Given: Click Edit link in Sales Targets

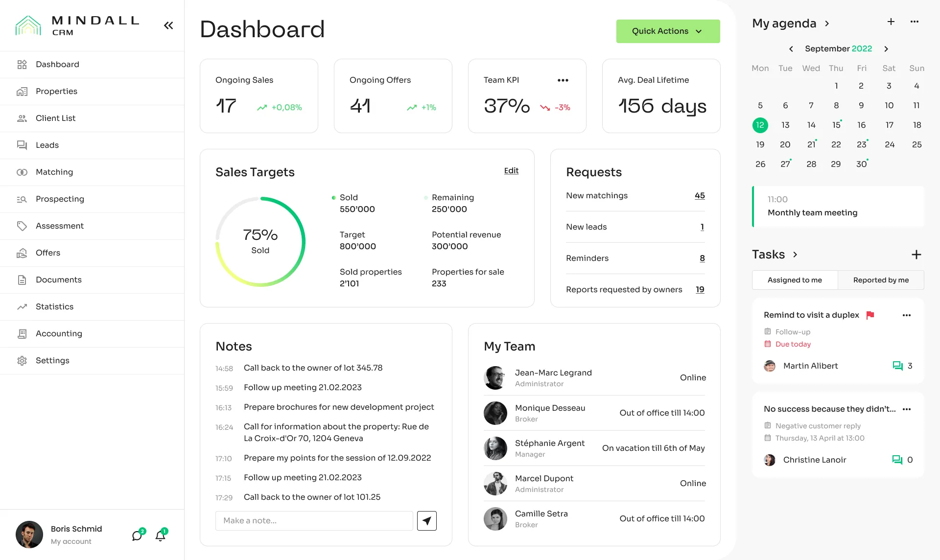Looking at the screenshot, I should [511, 171].
